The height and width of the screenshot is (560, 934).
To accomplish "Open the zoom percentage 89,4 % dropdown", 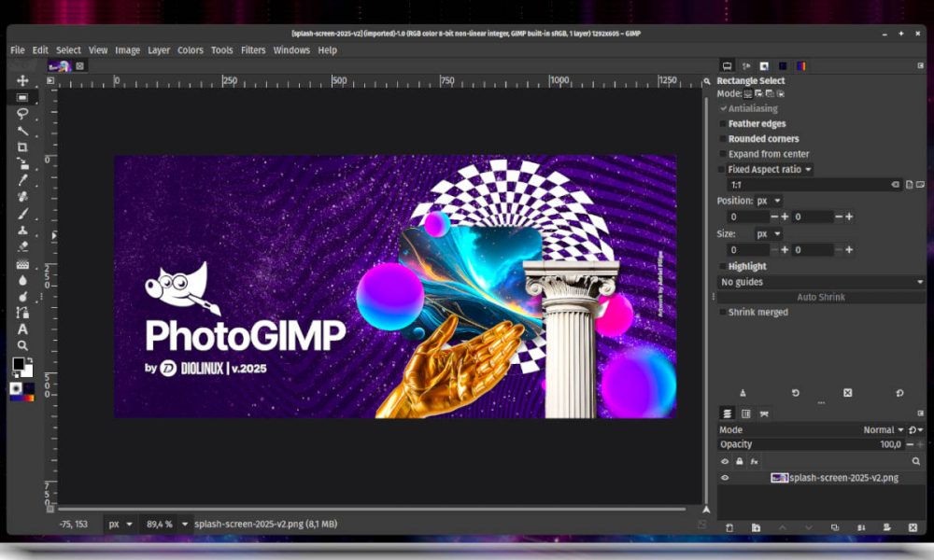I will [185, 525].
